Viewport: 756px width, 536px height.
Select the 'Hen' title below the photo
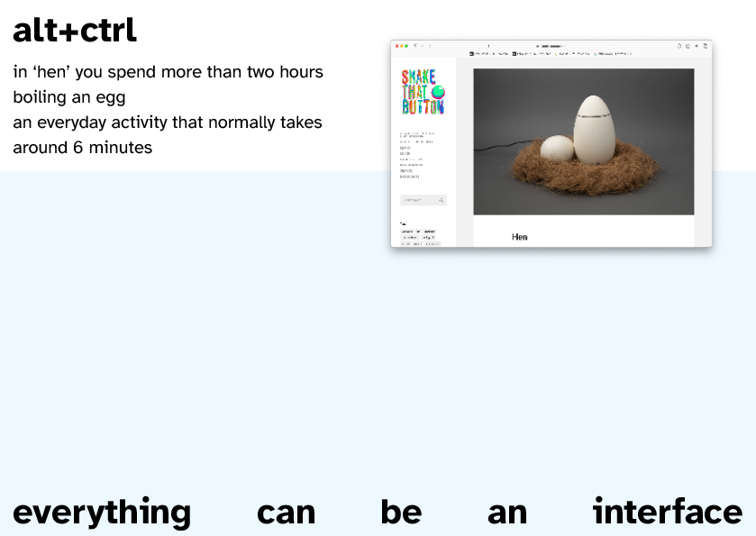pyautogui.click(x=519, y=237)
